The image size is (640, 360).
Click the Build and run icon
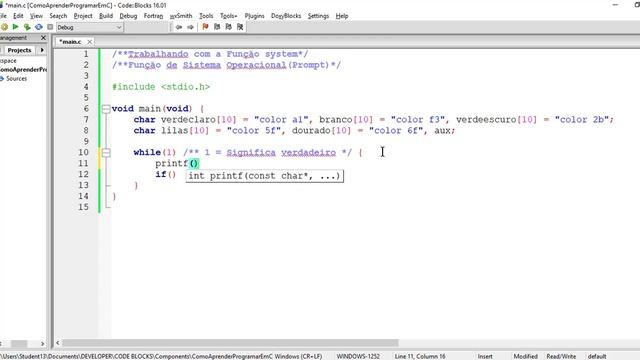point(27,27)
